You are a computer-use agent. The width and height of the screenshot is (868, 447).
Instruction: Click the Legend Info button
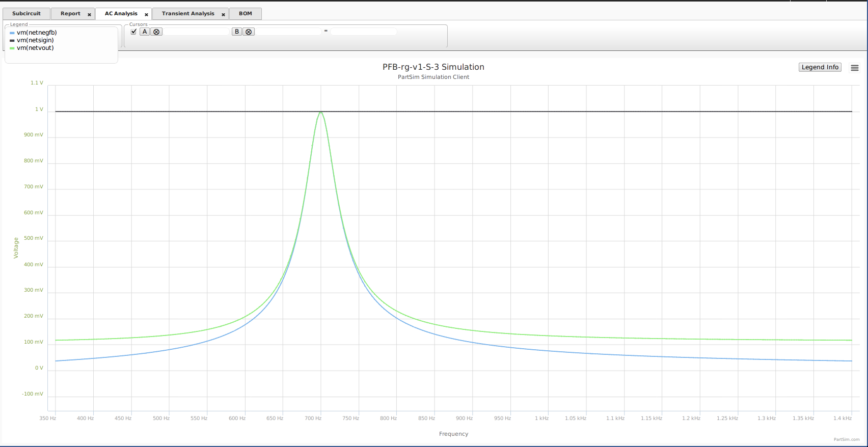coord(820,67)
